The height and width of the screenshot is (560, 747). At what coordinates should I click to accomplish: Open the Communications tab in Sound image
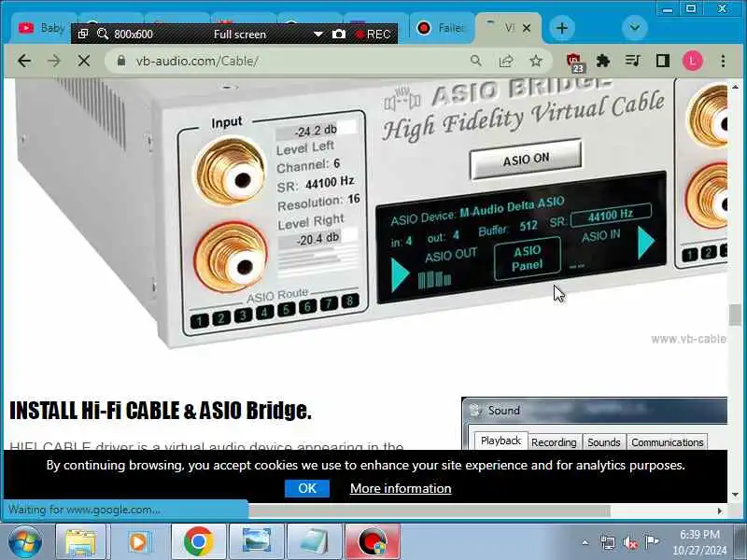[667, 442]
